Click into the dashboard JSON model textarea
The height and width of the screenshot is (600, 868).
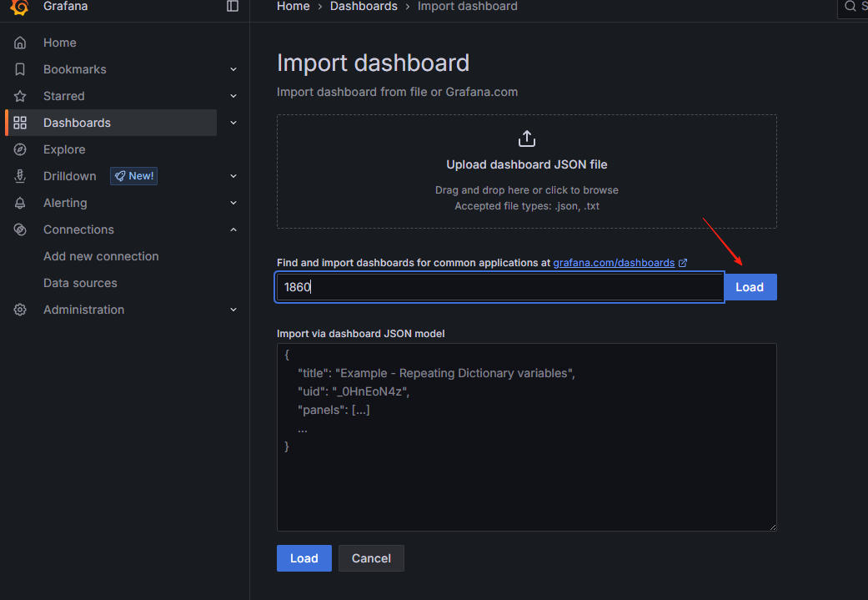pos(527,437)
